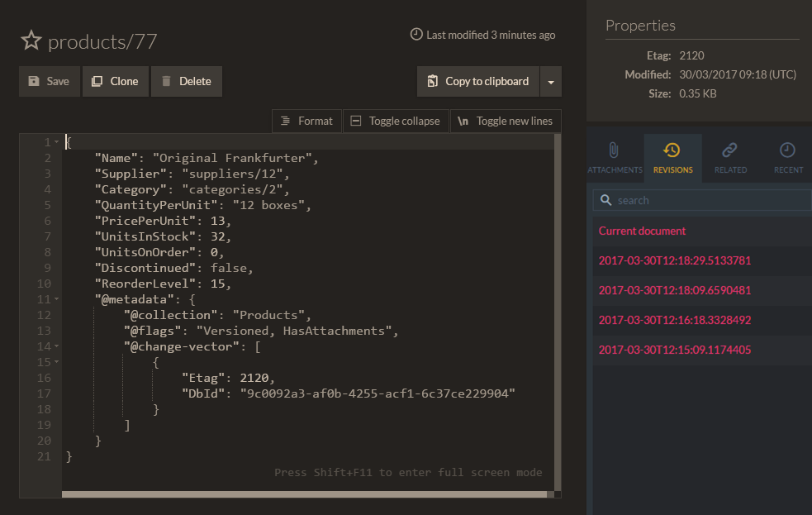The image size is (812, 515).
Task: Click Toggle new lines button
Action: [506, 122]
